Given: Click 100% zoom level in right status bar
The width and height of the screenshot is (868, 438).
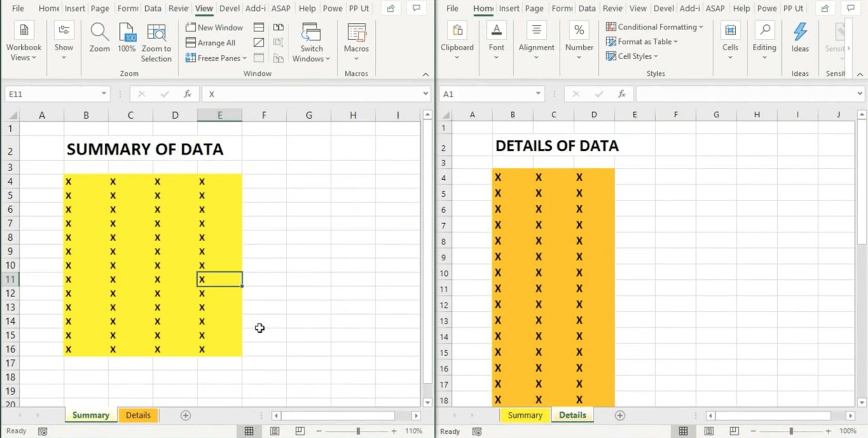Looking at the screenshot, I should point(848,431).
